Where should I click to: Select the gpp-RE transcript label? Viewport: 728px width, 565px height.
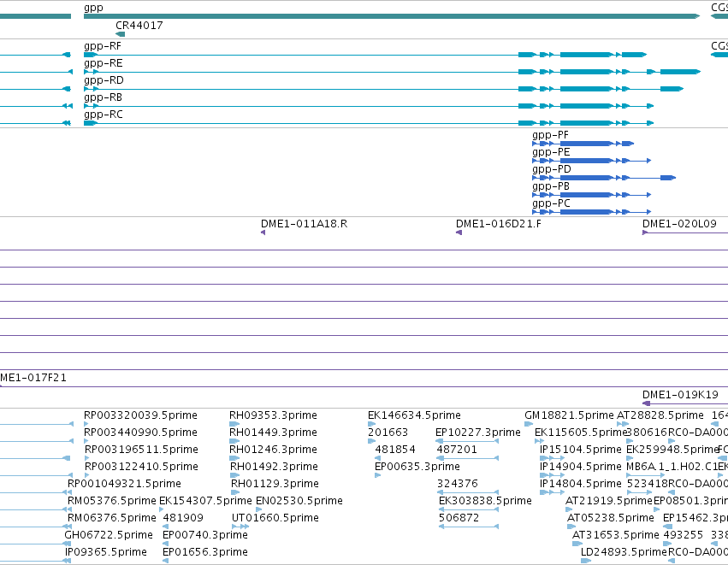[103, 63]
